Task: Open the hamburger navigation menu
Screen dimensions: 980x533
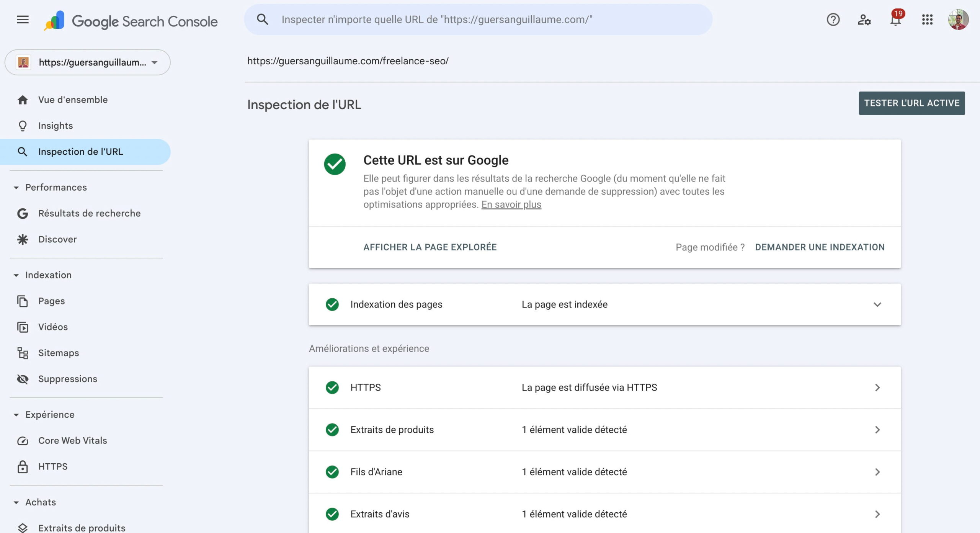Action: (23, 20)
